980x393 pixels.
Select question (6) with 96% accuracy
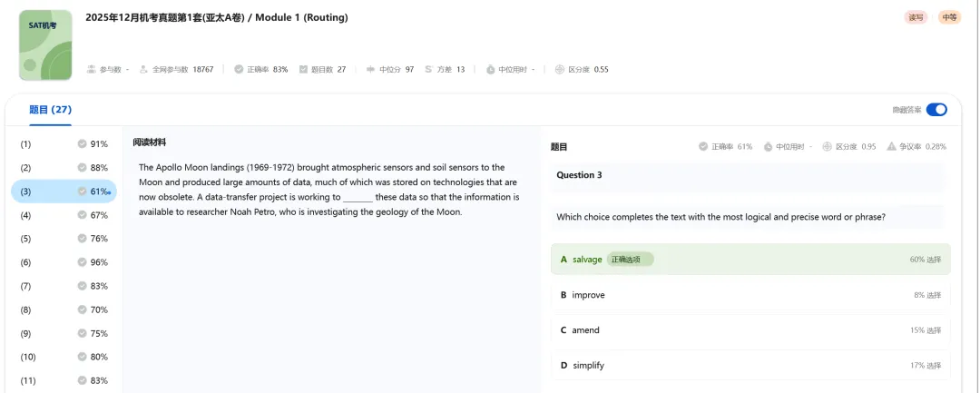tap(64, 262)
